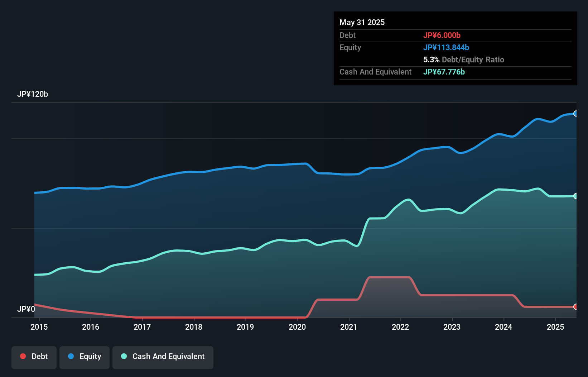Click the blue Equity legend dot
This screenshot has height=377, width=588.
[71, 356]
